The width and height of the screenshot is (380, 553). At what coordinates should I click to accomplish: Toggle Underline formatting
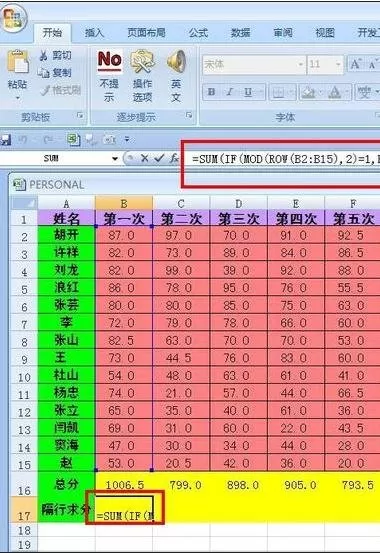(x=248, y=92)
